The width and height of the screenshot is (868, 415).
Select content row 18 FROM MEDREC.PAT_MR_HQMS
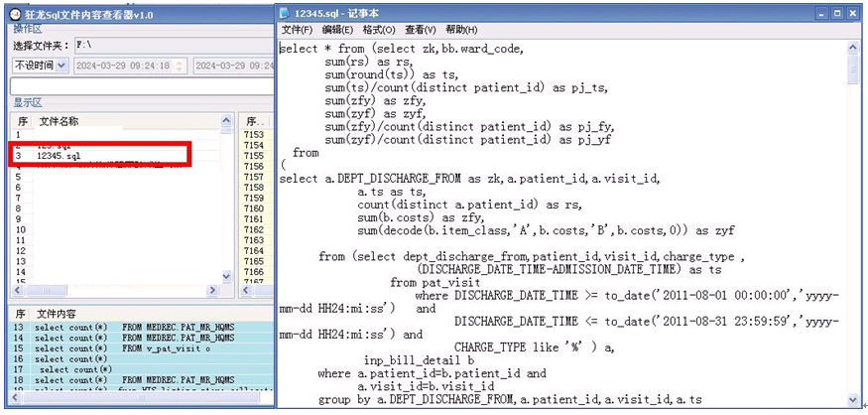142,380
